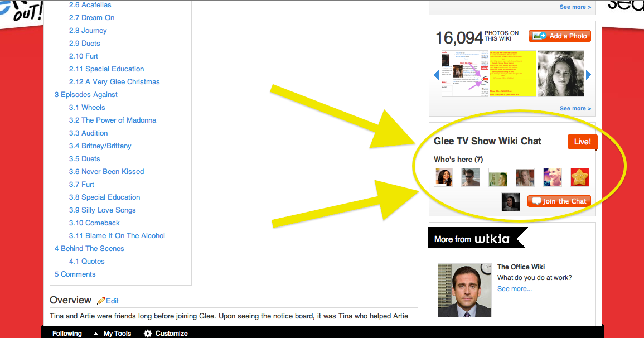Open the fourth chat avatar, blonde person
The image size is (644, 338).
525,177
